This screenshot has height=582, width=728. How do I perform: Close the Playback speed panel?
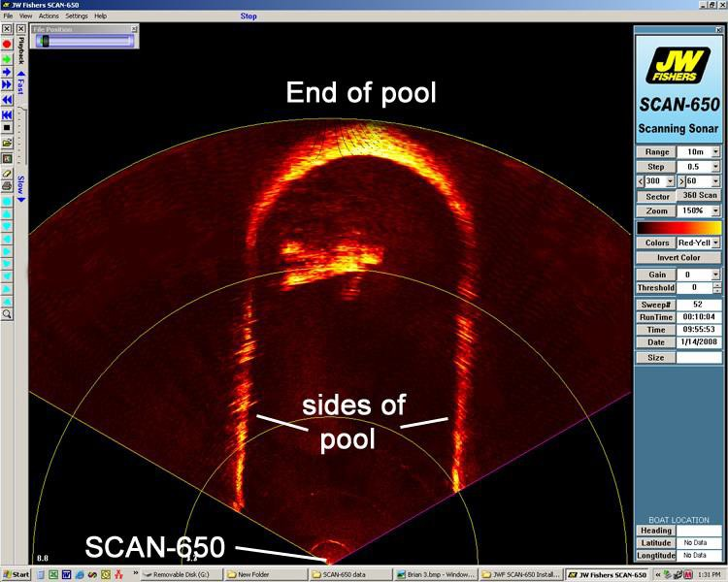21,29
